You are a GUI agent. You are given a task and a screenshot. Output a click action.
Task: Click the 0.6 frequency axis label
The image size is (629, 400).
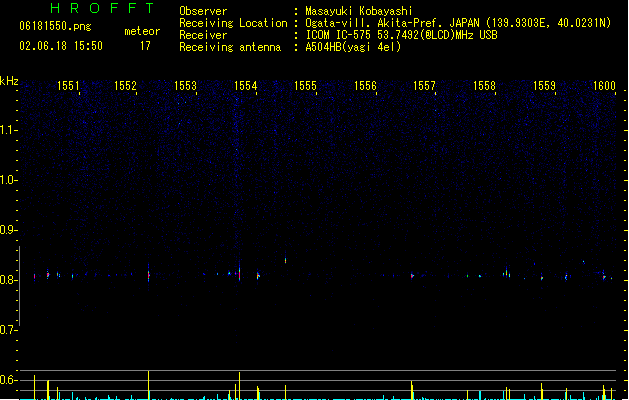7,380
